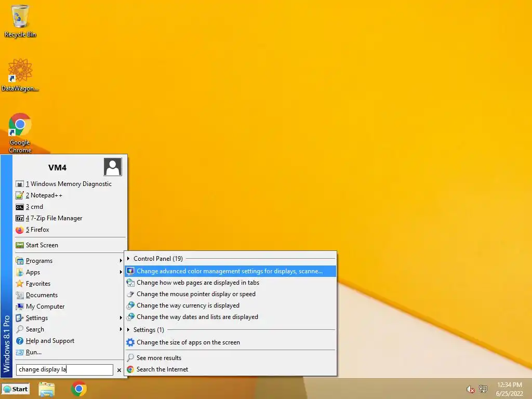This screenshot has height=399, width=532.
Task: Open File Explorer from the taskbar
Action: tap(46, 389)
